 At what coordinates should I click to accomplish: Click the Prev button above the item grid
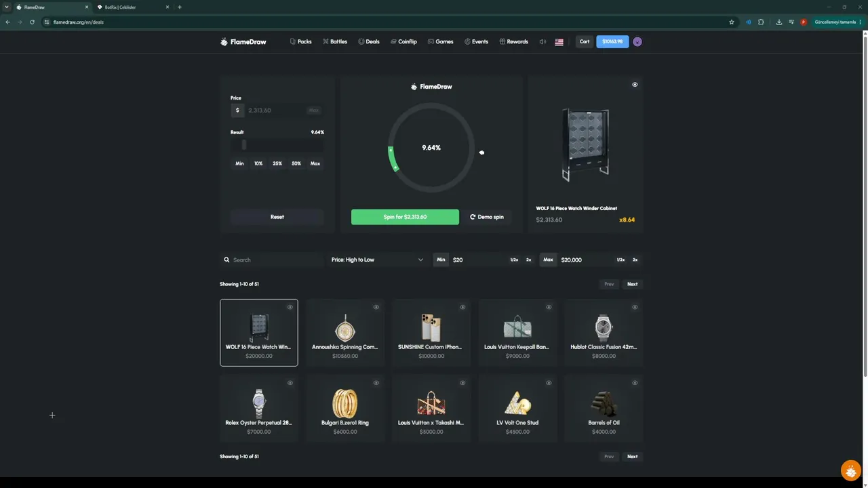tap(609, 284)
